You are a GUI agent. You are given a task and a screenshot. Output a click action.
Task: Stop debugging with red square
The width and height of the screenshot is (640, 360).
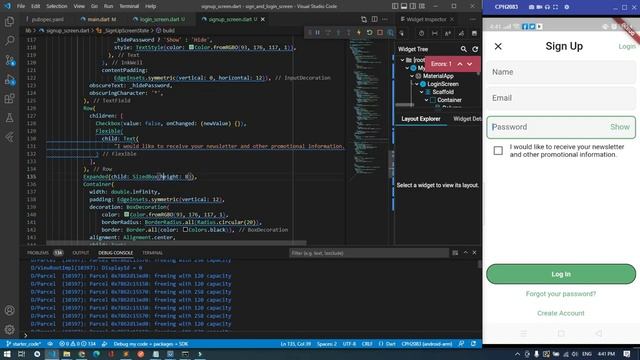tap(380, 32)
